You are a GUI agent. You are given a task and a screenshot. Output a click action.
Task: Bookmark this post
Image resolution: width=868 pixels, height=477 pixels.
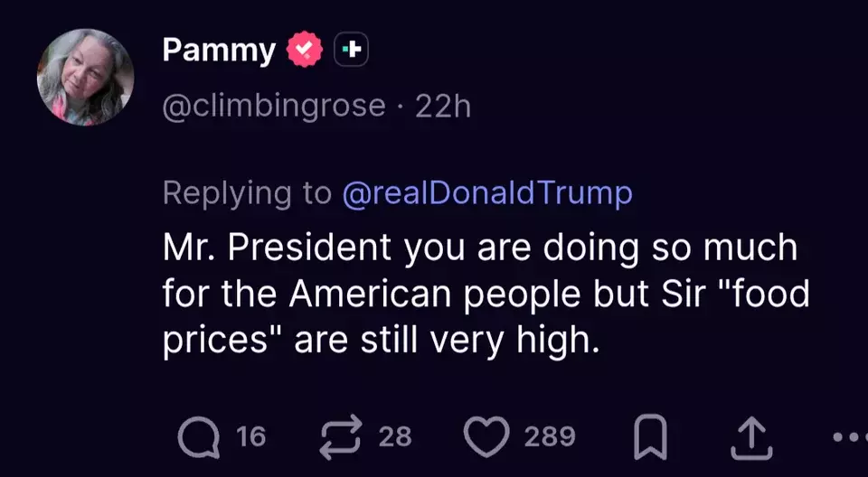click(650, 437)
